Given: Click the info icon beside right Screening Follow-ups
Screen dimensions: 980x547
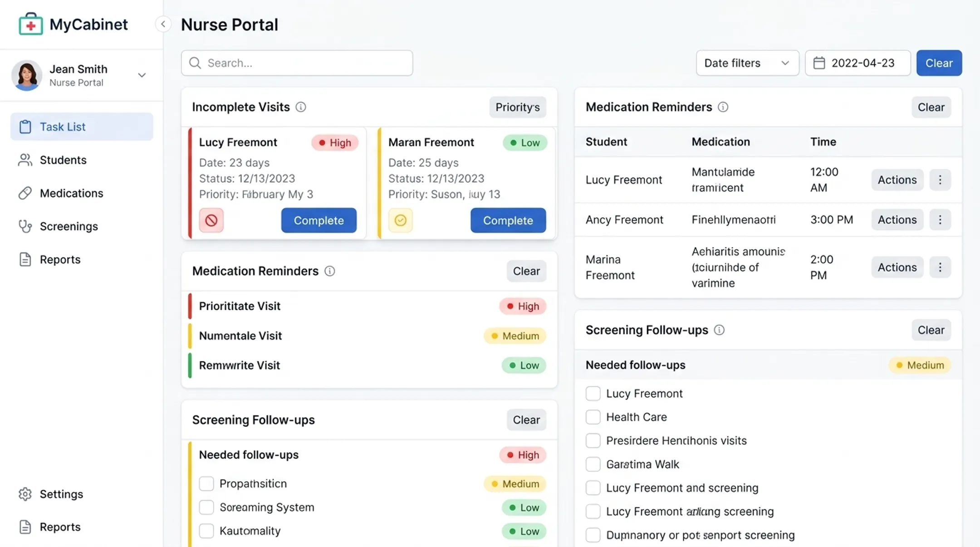Looking at the screenshot, I should coord(719,330).
